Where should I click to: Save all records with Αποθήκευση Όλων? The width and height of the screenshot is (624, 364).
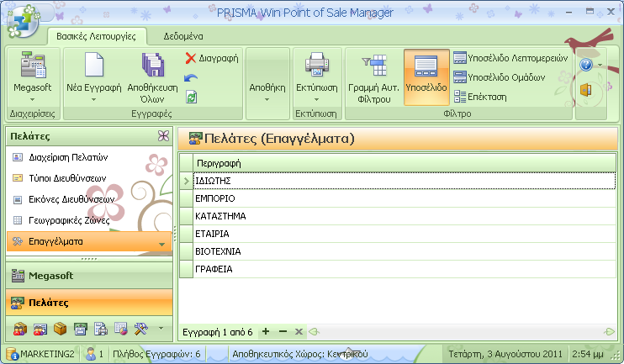(152, 77)
